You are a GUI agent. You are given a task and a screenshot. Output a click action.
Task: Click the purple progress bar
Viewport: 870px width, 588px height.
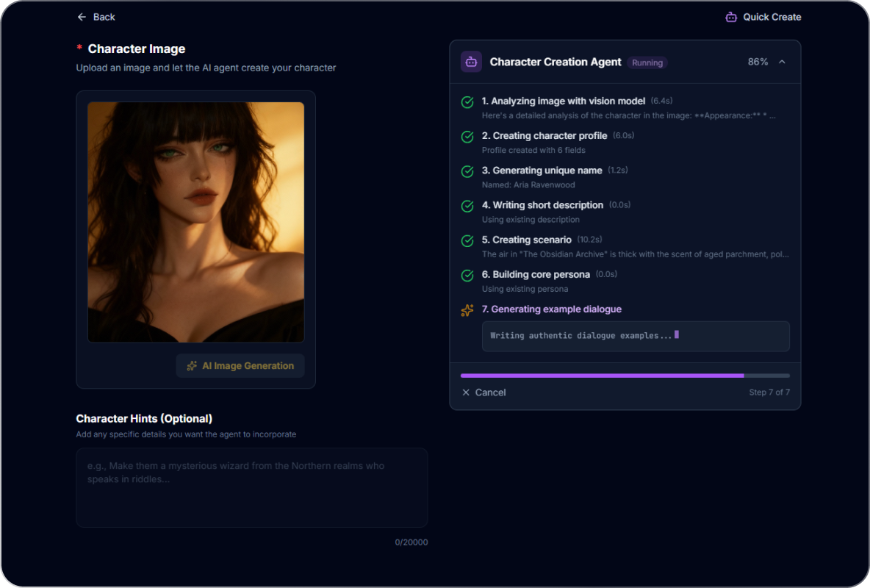(602, 376)
